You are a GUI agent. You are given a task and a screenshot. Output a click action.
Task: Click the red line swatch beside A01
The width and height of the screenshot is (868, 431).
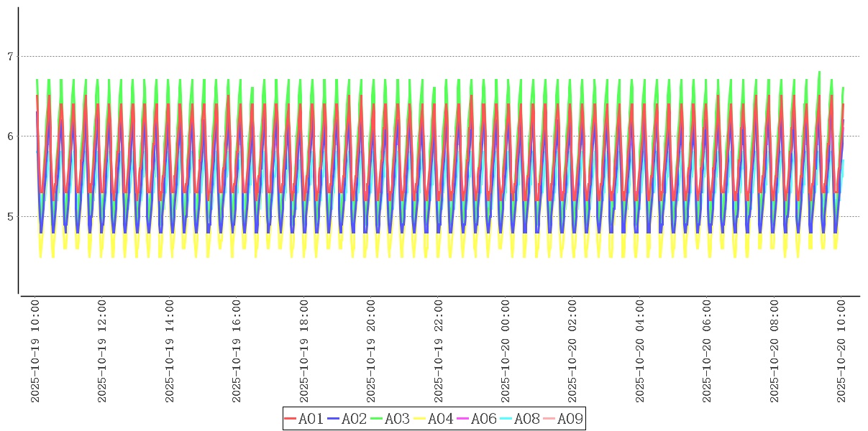(291, 419)
